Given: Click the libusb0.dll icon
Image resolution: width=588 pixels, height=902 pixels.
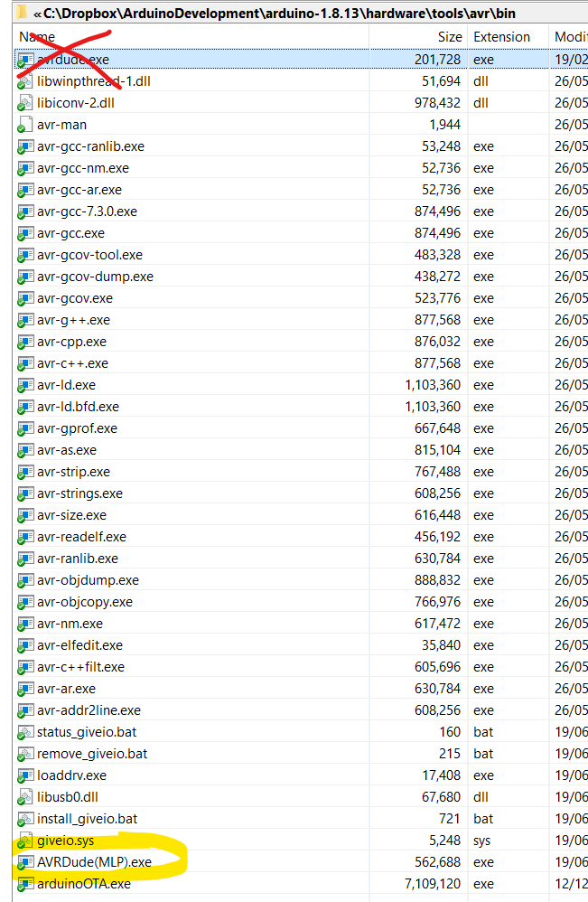Looking at the screenshot, I should 24,798.
